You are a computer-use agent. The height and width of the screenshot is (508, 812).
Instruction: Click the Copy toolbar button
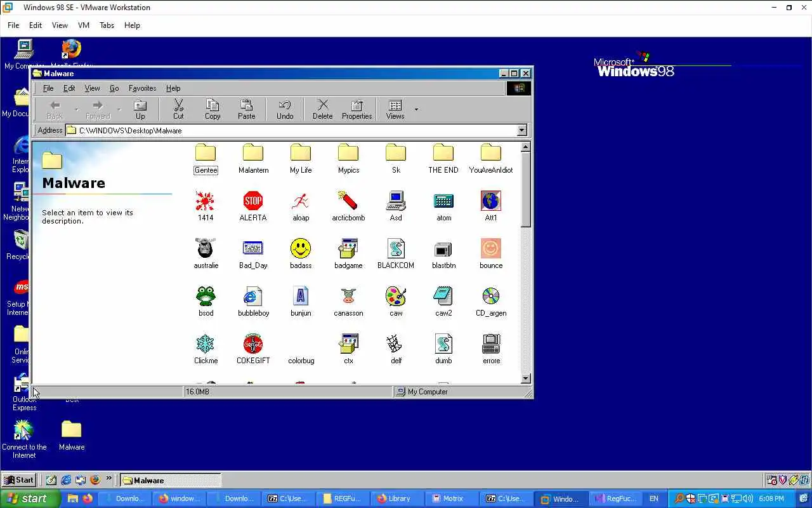[213, 109]
